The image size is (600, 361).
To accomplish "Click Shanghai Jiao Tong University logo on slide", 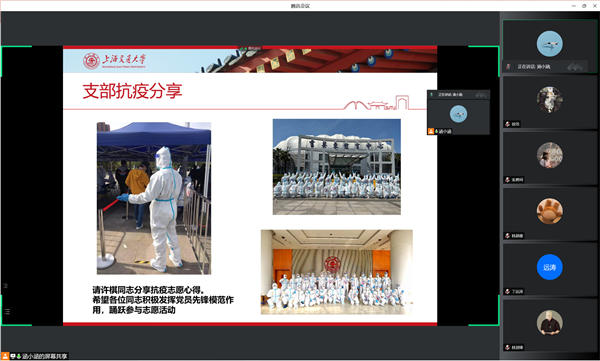I will click(x=114, y=61).
